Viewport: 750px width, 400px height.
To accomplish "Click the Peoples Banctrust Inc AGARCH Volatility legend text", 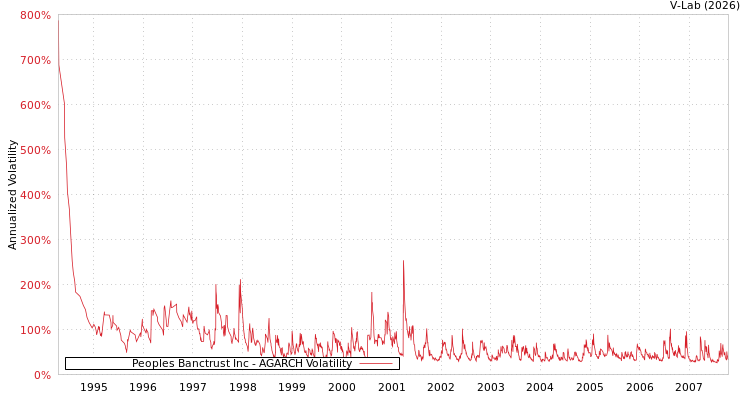I will pyautogui.click(x=242, y=363).
